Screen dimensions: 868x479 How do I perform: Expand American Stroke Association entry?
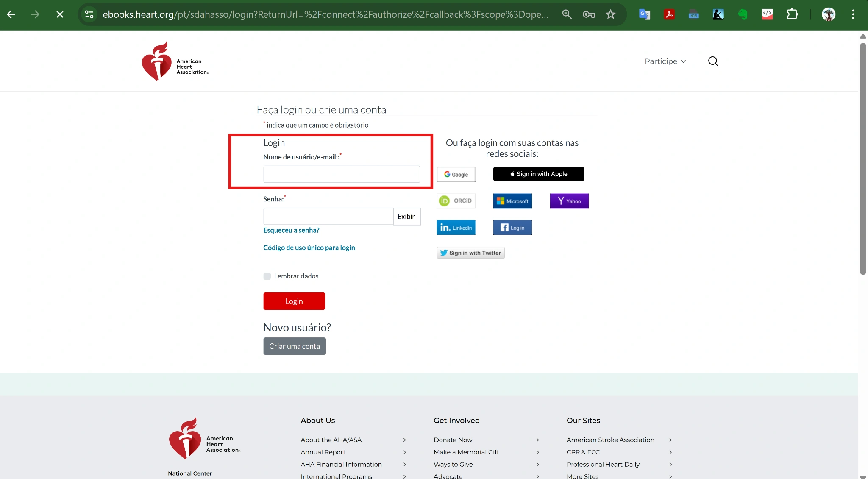pyautogui.click(x=610, y=440)
